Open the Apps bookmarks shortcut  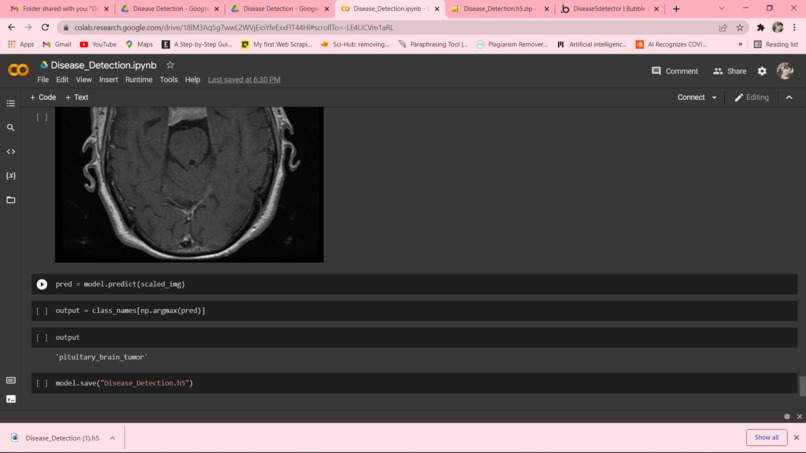21,45
